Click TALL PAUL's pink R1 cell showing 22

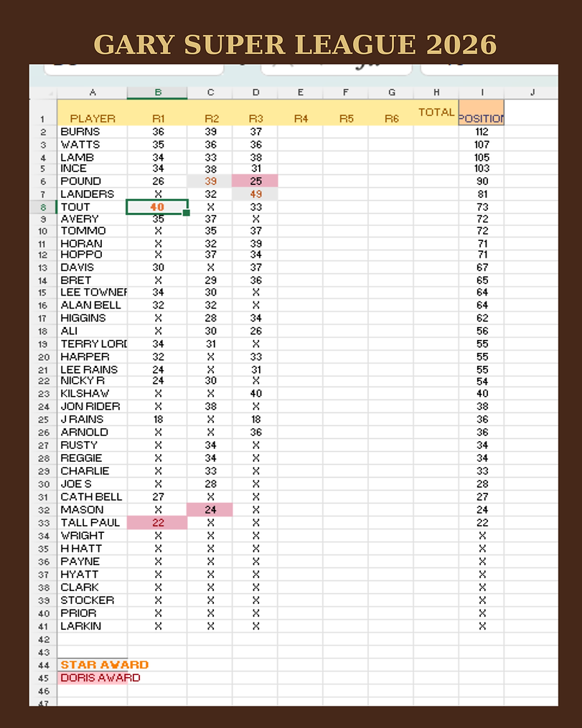pyautogui.click(x=157, y=523)
